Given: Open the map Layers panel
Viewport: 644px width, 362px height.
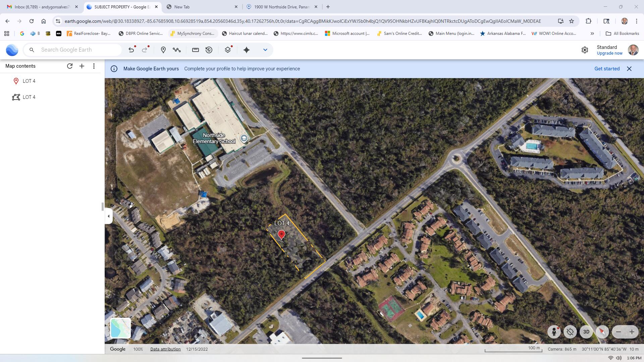Looking at the screenshot, I should (228, 50).
